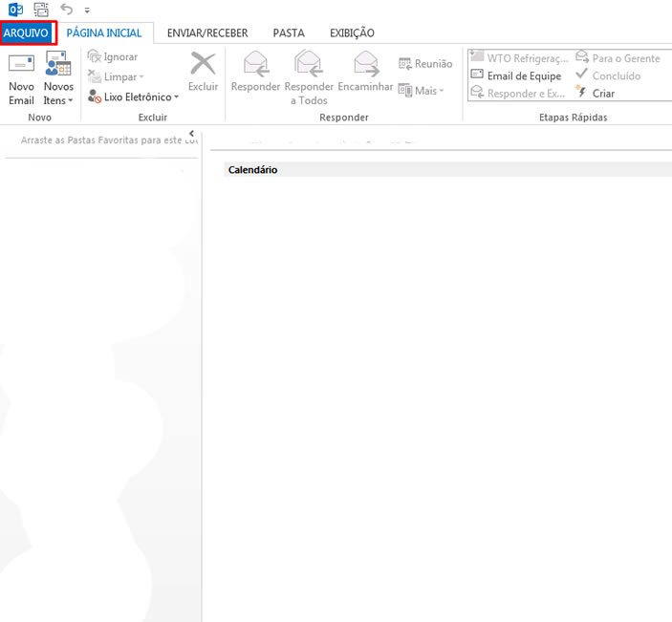
Task: Expand the Limpar dropdown
Action: point(116,76)
